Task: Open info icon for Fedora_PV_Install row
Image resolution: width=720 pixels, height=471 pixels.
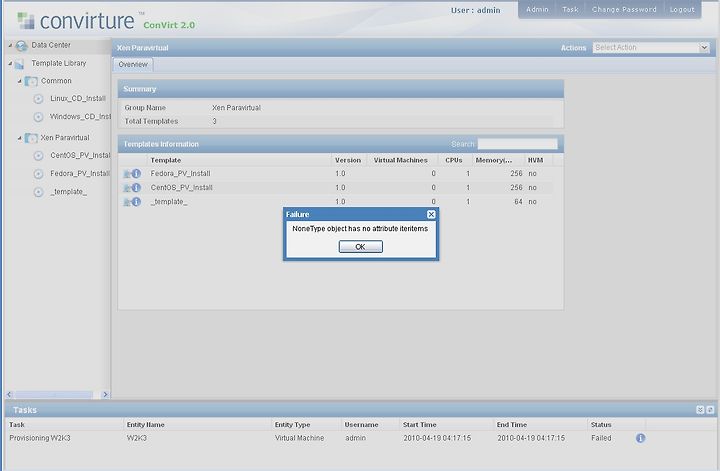Action: [136, 174]
